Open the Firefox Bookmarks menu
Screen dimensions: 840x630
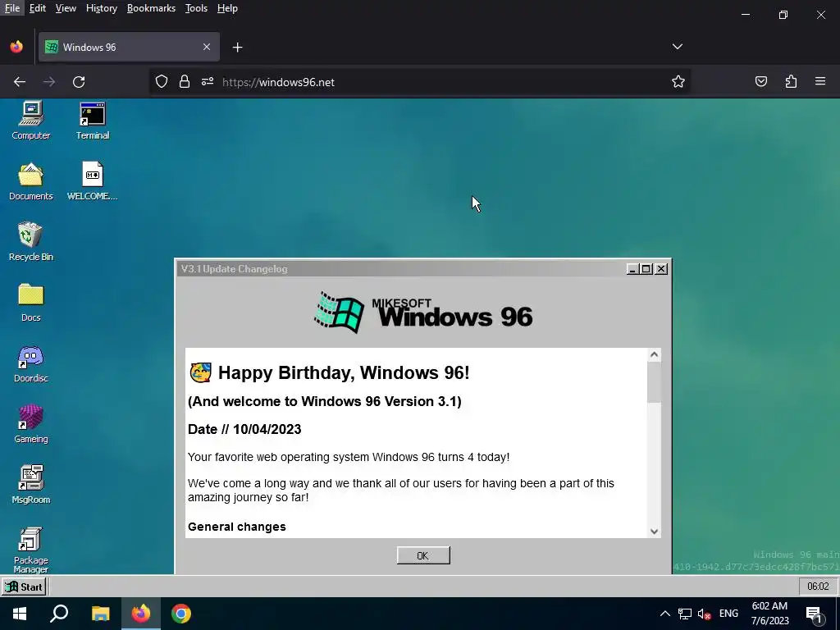click(151, 8)
